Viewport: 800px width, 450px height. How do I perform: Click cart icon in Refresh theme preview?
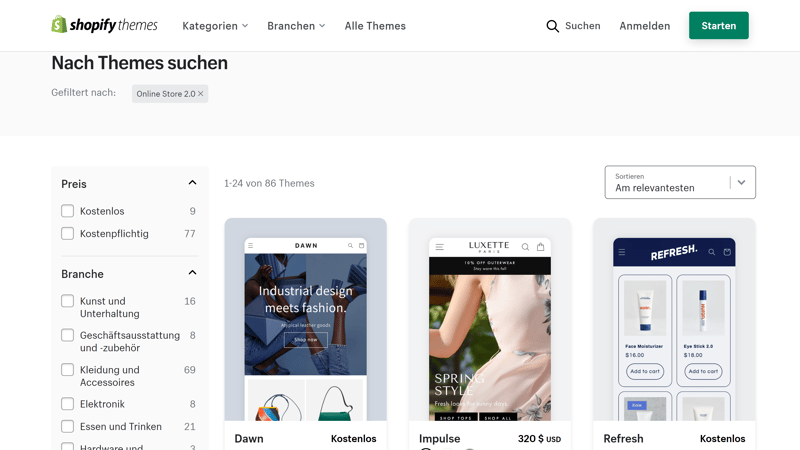coord(727,252)
